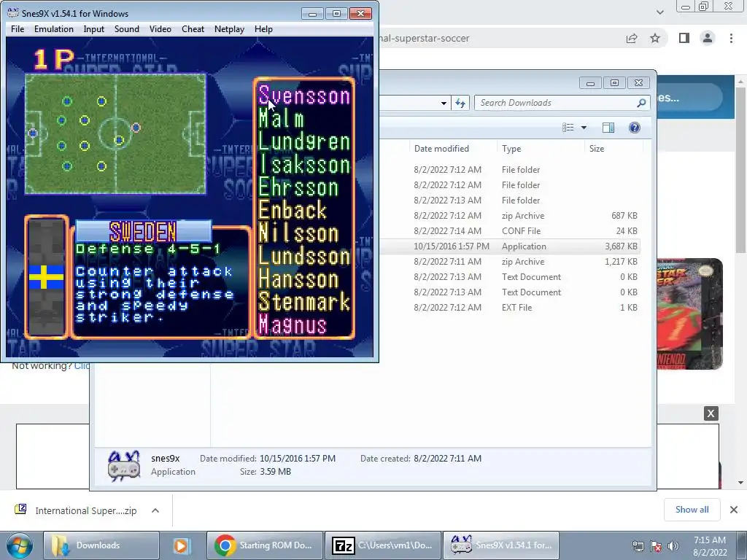Open the media player taskbar icon
Image resolution: width=747 pixels, height=560 pixels.
(x=182, y=545)
